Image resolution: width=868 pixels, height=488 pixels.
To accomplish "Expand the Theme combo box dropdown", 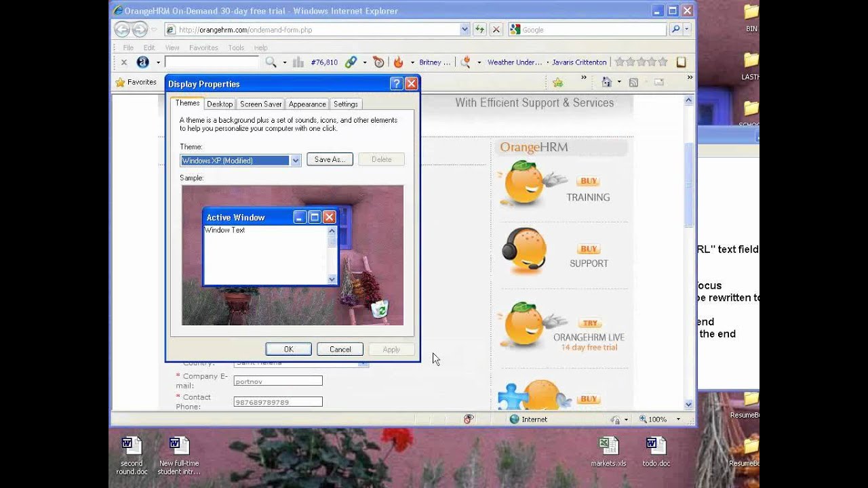I will (x=295, y=161).
